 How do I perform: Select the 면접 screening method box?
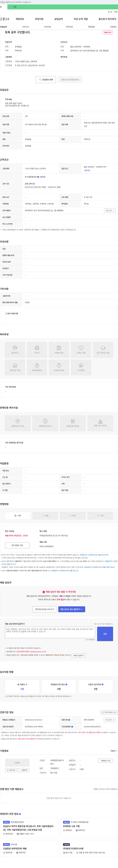click(x=45, y=516)
